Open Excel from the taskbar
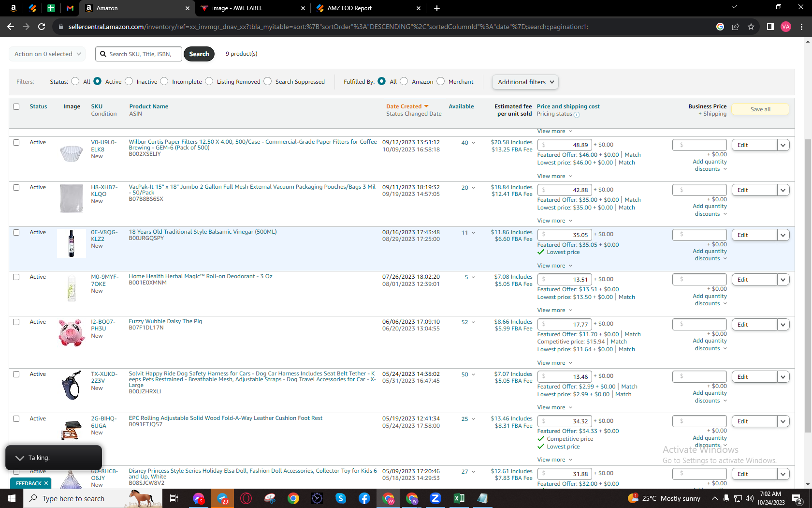This screenshot has width=812, height=508. coord(459,498)
